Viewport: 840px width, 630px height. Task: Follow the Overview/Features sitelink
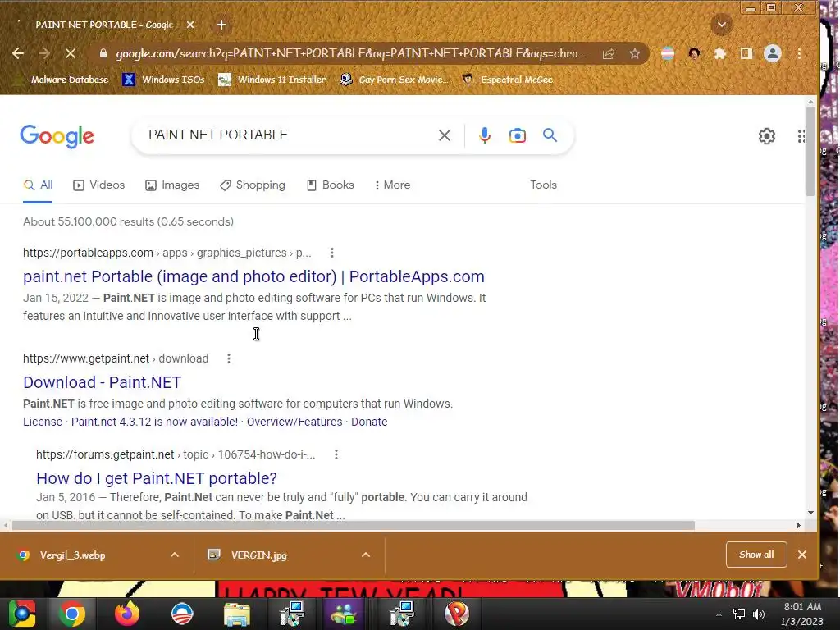[294, 422]
